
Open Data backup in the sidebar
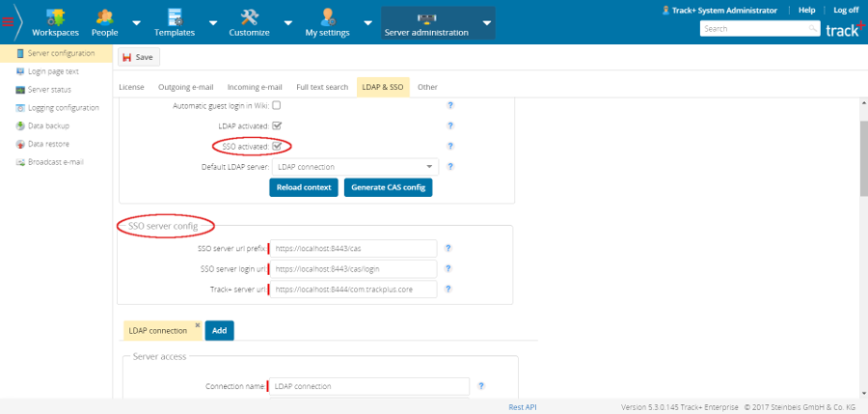49,125
